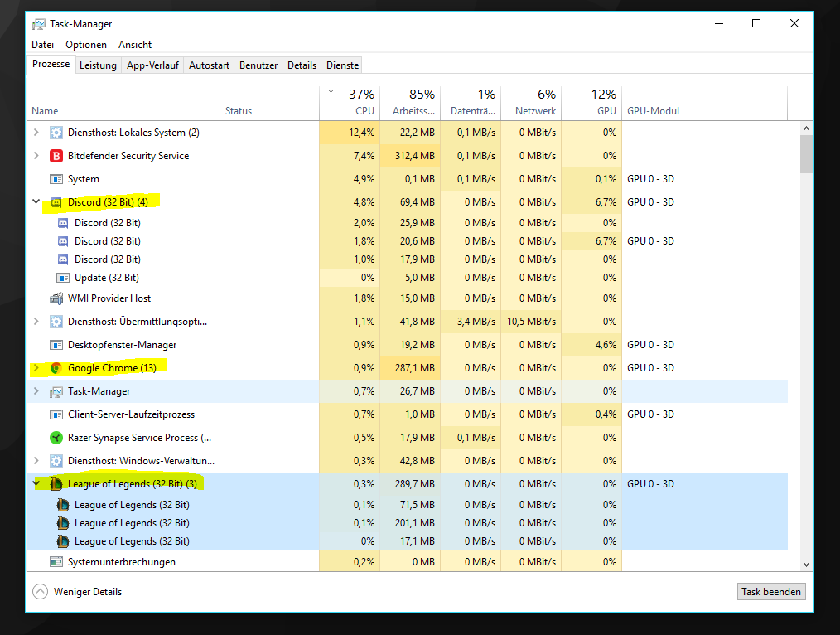The image size is (840, 635).
Task: Click the 12,4% CPU value
Action: pyautogui.click(x=362, y=133)
